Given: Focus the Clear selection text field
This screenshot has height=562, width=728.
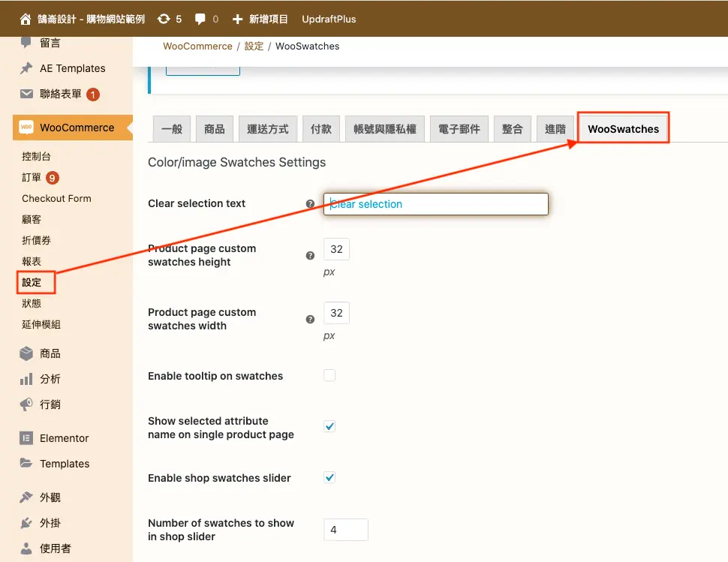Looking at the screenshot, I should point(436,204).
